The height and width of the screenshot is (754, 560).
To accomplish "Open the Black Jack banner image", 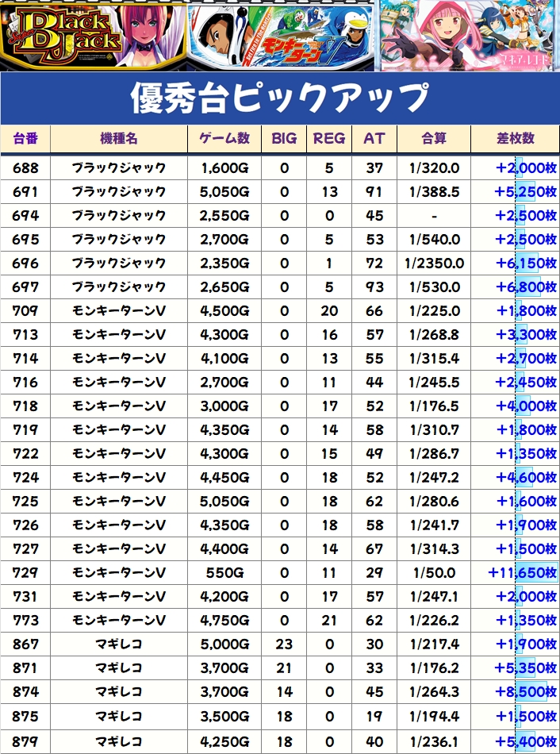I will [x=94, y=35].
